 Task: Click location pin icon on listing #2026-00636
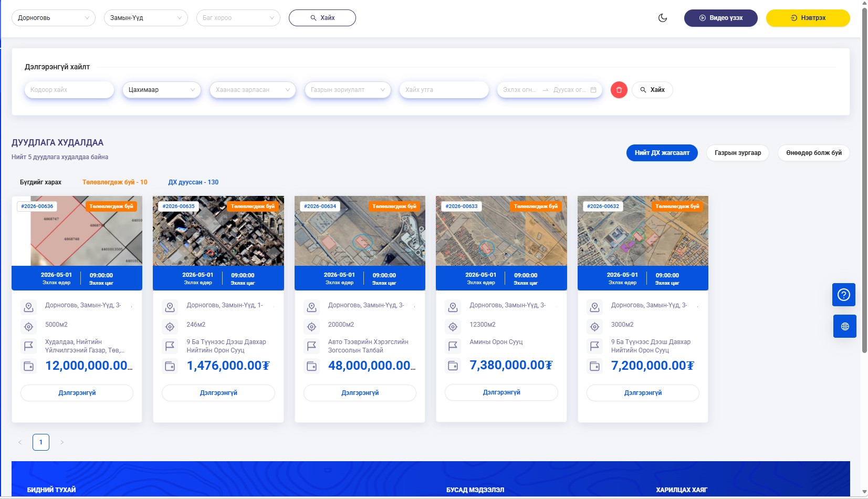click(x=29, y=307)
